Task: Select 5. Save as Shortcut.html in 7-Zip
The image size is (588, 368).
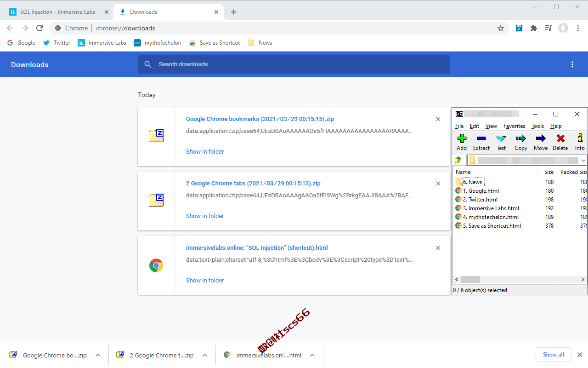Action: tap(488, 226)
